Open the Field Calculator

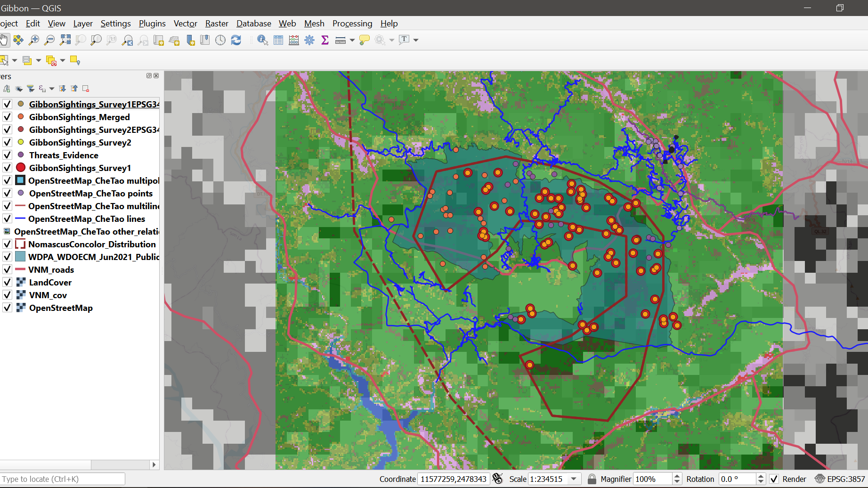(x=294, y=41)
